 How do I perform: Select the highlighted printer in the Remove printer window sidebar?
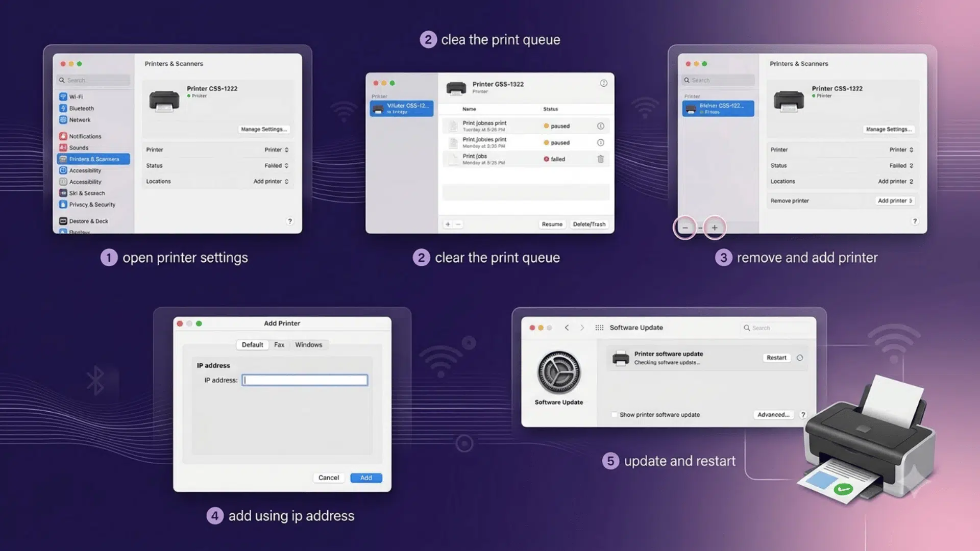718,108
